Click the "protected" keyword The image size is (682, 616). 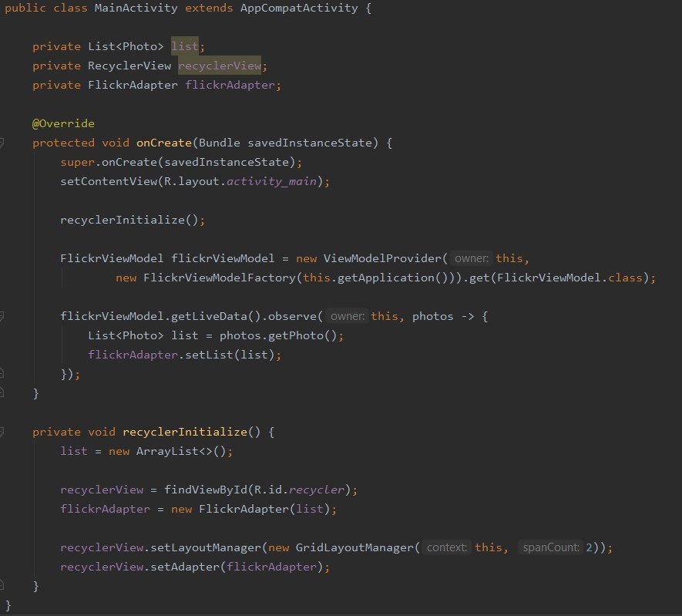pos(63,143)
